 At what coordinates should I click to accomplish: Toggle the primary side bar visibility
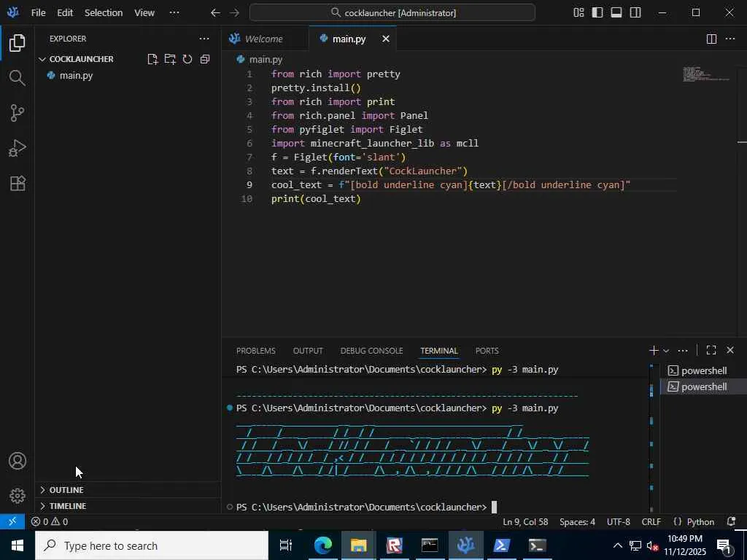(597, 13)
